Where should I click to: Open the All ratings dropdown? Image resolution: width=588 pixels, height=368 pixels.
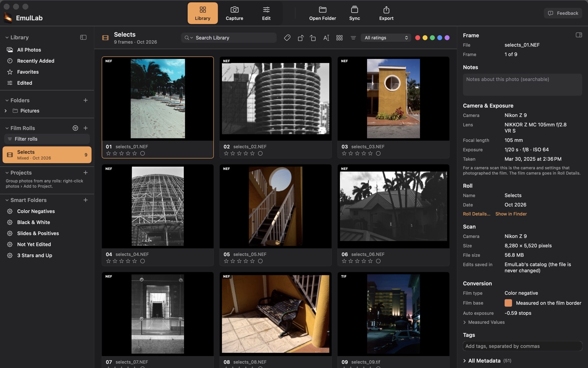click(386, 38)
